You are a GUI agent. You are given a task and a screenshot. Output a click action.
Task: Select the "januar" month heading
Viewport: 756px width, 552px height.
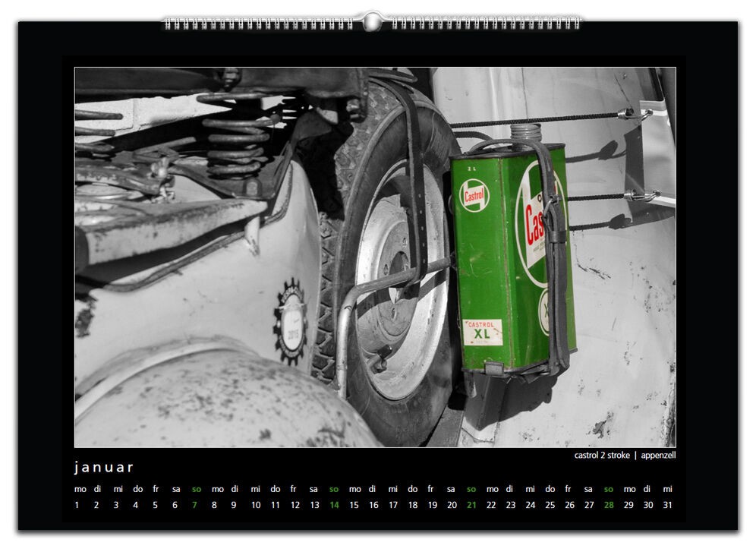point(104,467)
